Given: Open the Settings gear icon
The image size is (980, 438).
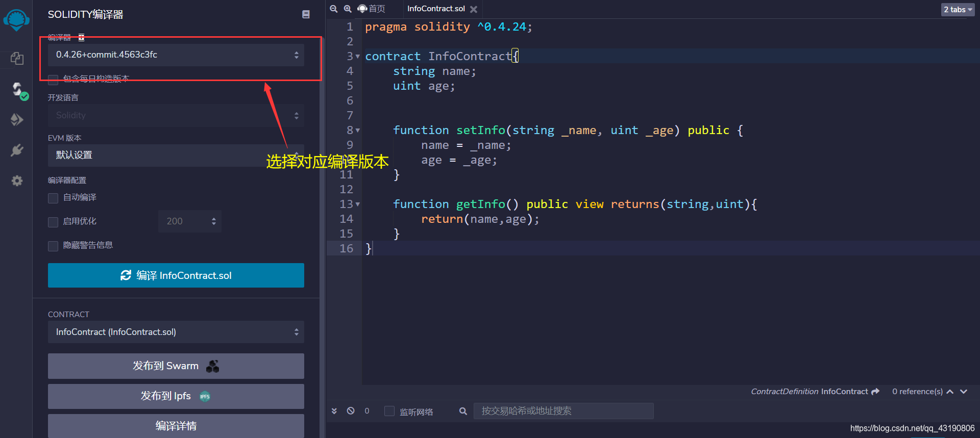Looking at the screenshot, I should click(x=17, y=181).
